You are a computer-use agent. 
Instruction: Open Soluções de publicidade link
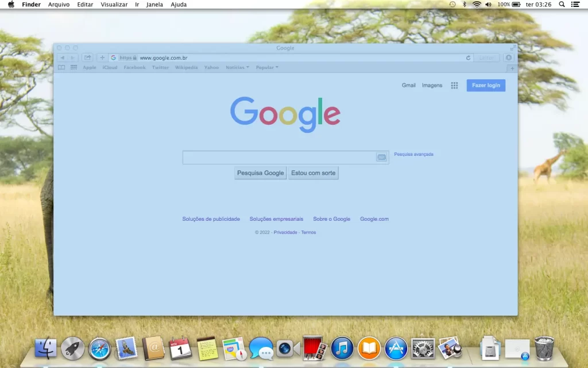211,219
